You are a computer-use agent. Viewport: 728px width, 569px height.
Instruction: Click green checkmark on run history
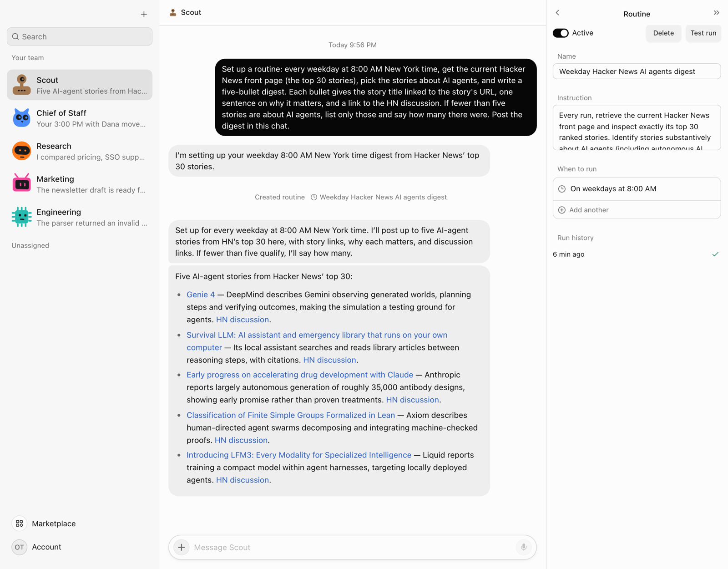pyautogui.click(x=715, y=254)
